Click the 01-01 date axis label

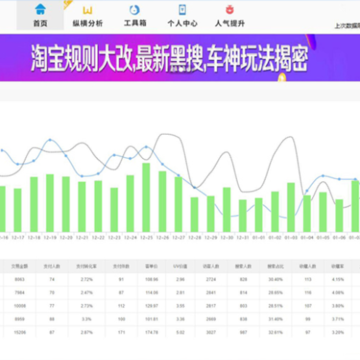tap(259, 238)
